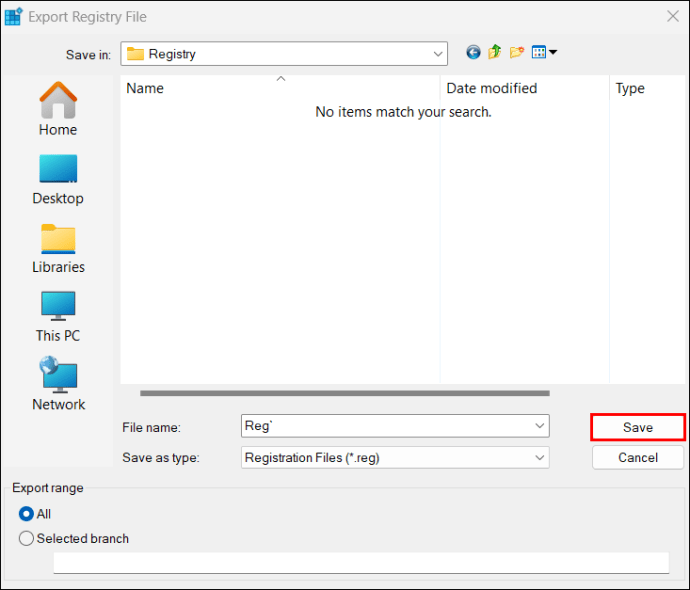Sort by the Type column header
The height and width of the screenshot is (590, 690).
647,88
